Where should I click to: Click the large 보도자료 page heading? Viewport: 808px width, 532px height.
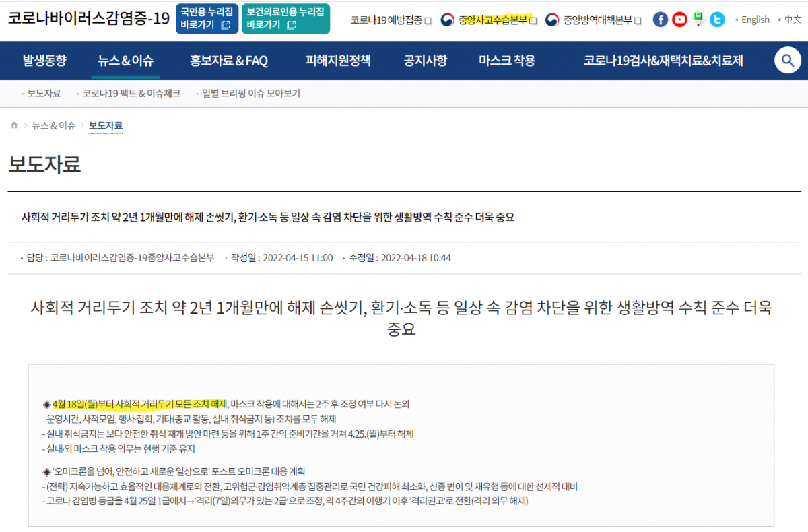pos(44,164)
